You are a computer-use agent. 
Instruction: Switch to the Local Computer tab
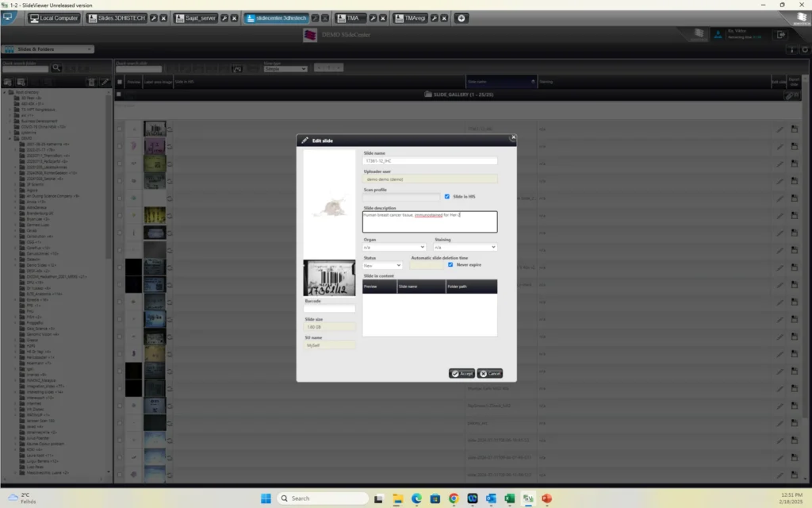click(x=54, y=18)
